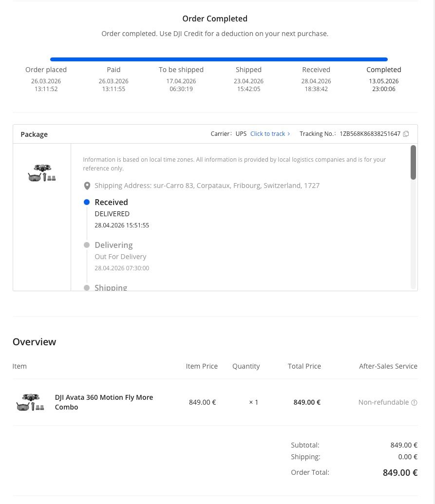Click the Order placed step label

coord(46,70)
